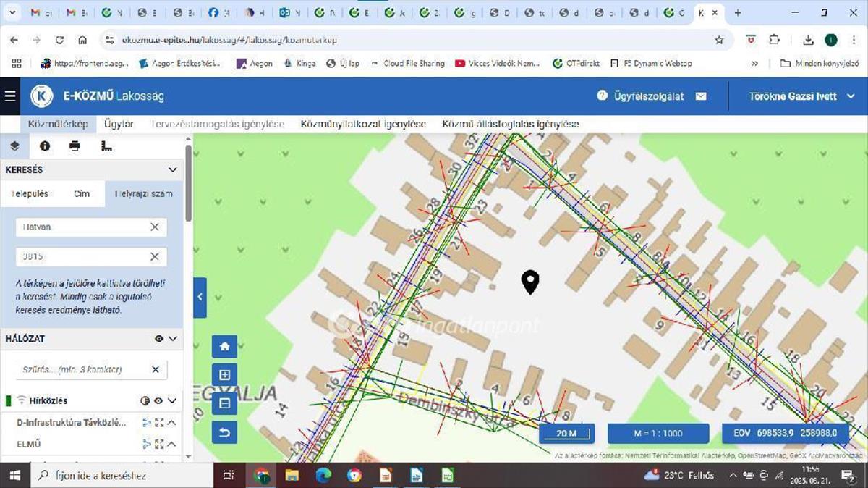Open Ügyfélszolgálat customer service link
This screenshot has height=488, width=868.
(640, 96)
